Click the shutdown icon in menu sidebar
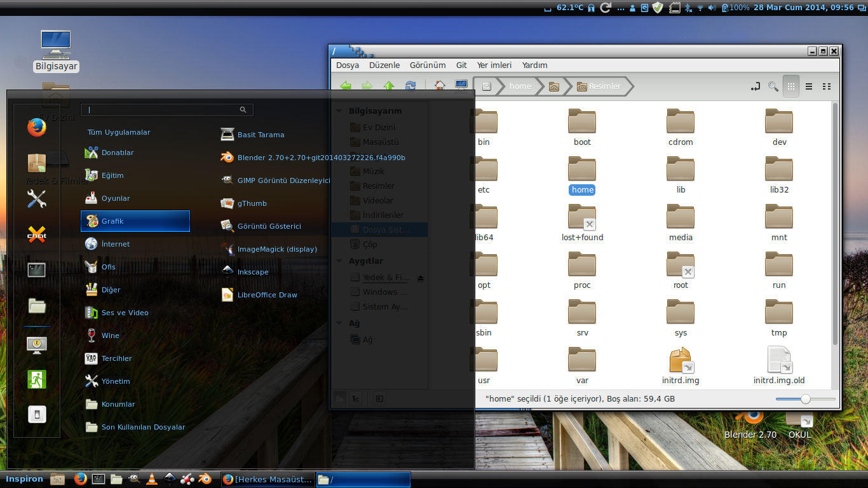Image resolution: width=868 pixels, height=488 pixels. (x=37, y=415)
